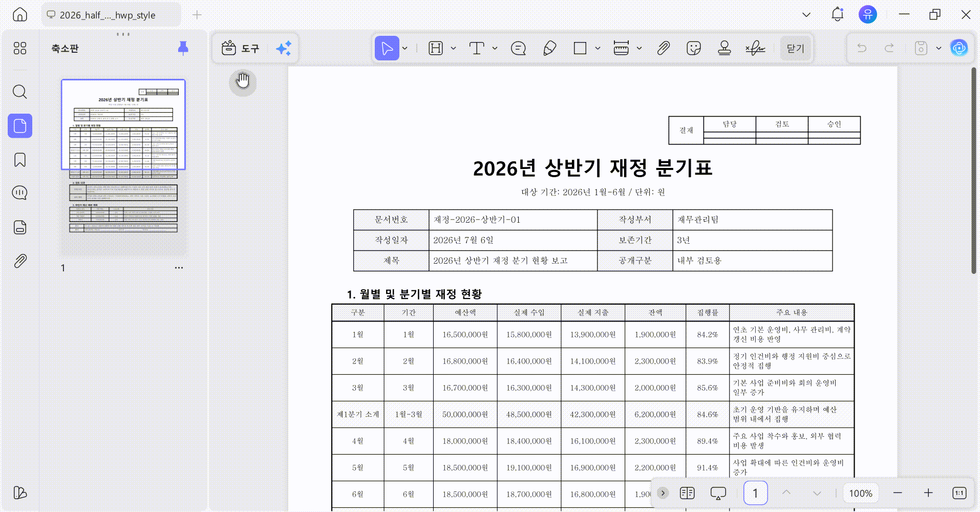Click the vertical document scrollbar
The width and height of the screenshot is (980, 512).
click(974, 170)
